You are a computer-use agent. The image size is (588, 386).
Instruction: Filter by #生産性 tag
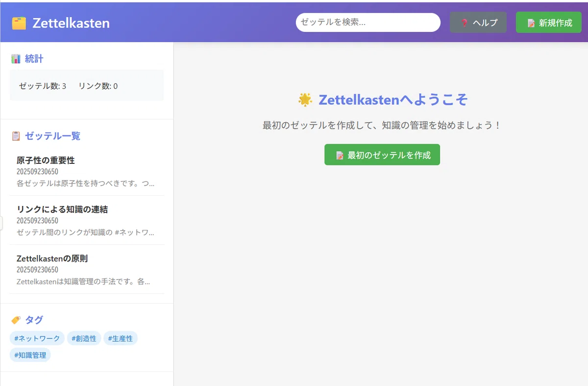[x=121, y=338]
